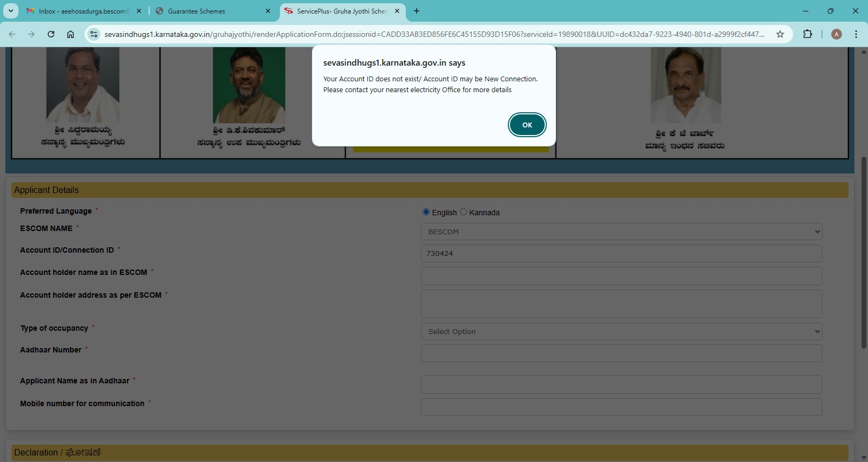Click the Guarantee Schemes tab favicon
Viewport: 868px width, 462px height.
(x=159, y=11)
